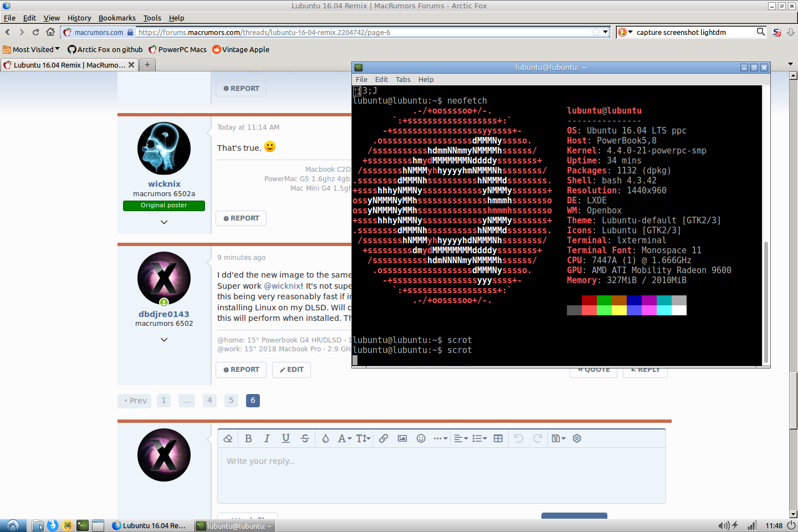Close the Lubuntu 16.04 Remix tab
This screenshot has height=532, width=798.
point(131,65)
